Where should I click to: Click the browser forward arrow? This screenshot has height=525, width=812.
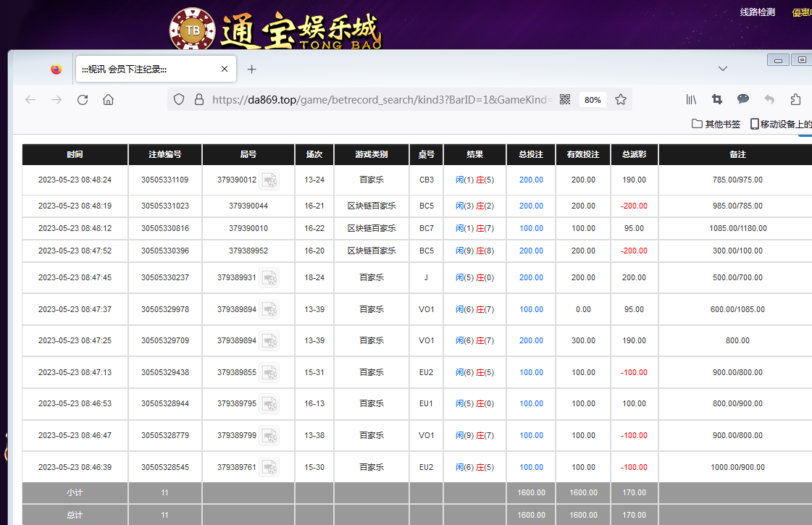[x=56, y=100]
